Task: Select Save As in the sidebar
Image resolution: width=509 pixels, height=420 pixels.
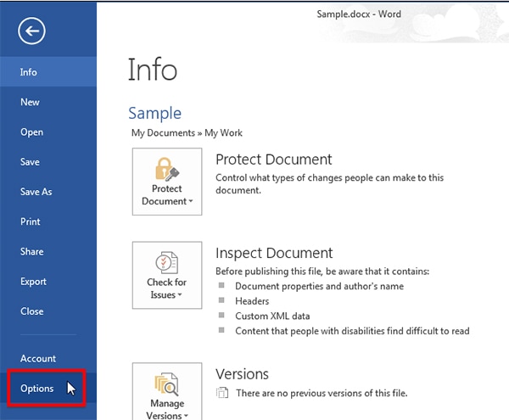Action: [x=48, y=192]
